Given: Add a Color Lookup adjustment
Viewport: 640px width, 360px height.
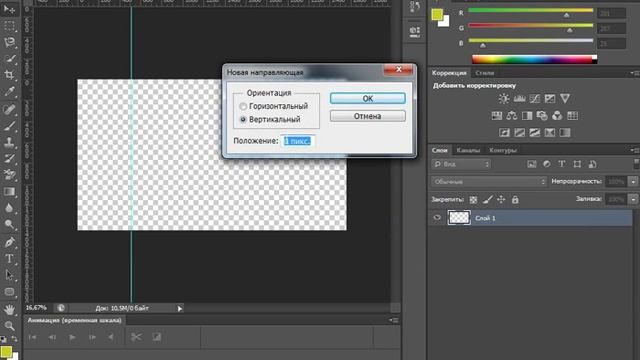Looking at the screenshot, I should click(573, 116).
